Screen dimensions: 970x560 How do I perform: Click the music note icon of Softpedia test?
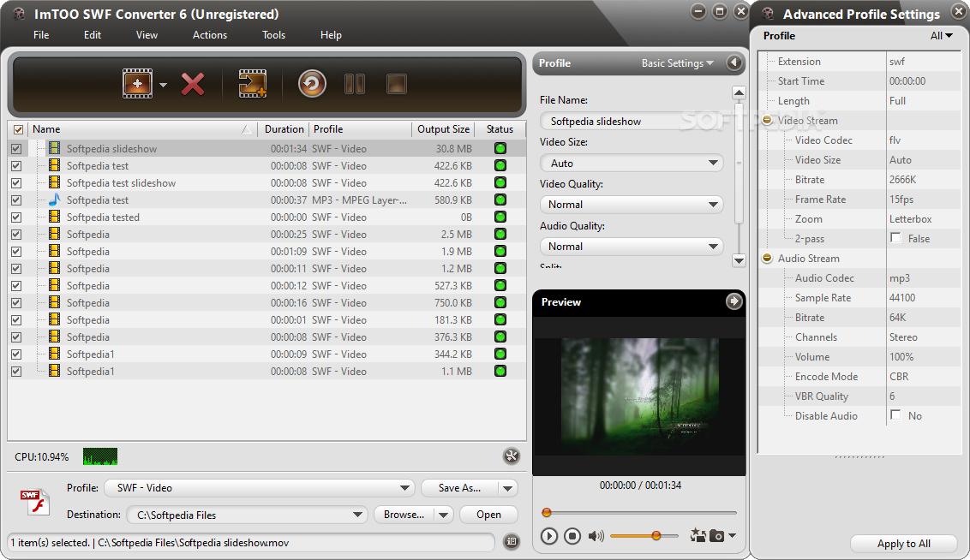pos(55,199)
